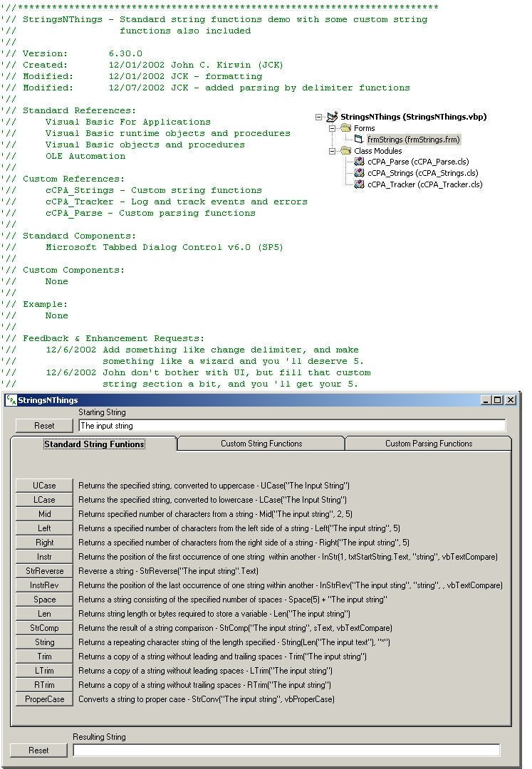Image resolution: width=532 pixels, height=769 pixels.
Task: Click the Starting String input field
Action: 291,426
